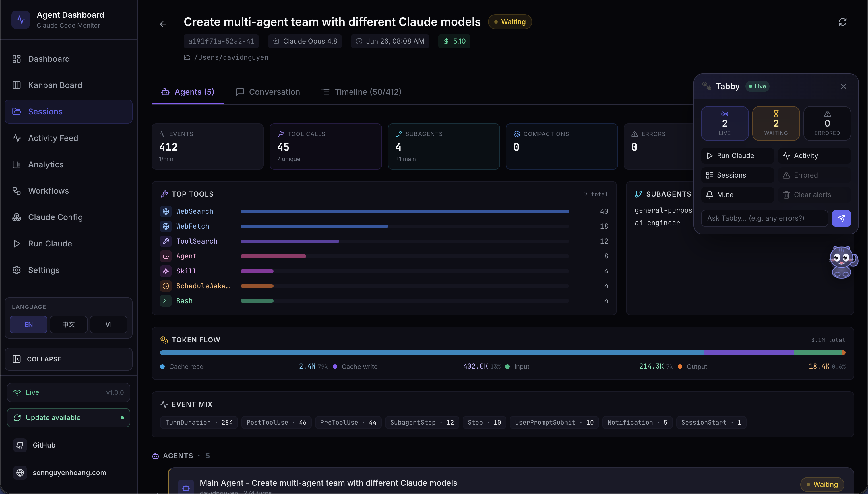
Task: Toggle the Tabby LIVE filter card
Action: [x=725, y=123]
